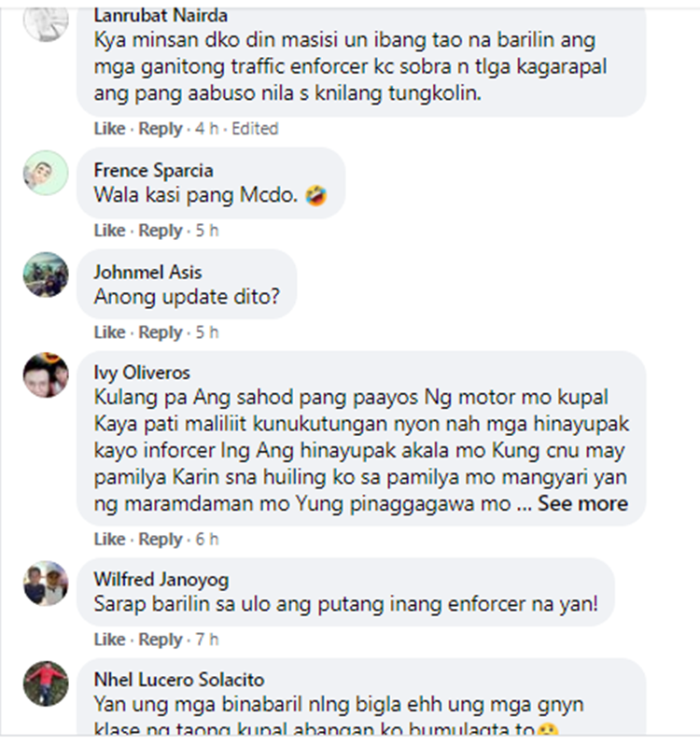Image resolution: width=700 pixels, height=746 pixels.
Task: Open the Johnmel Asis name link
Action: [147, 272]
